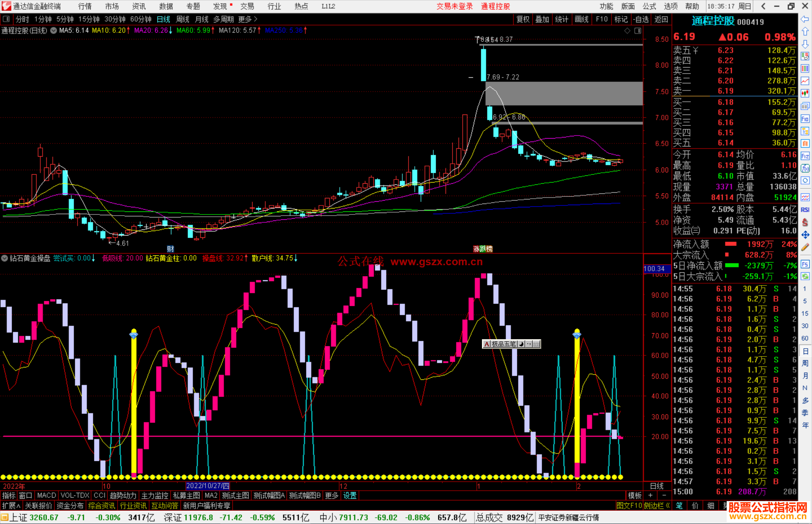Click the orange 自 watchlist icon

pyautogui.click(x=805, y=143)
